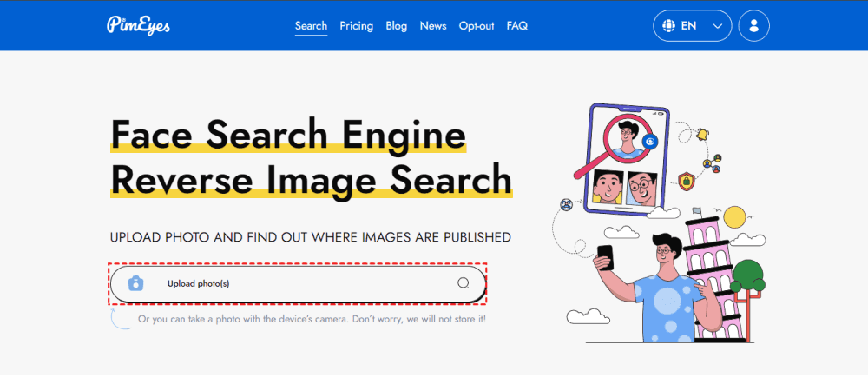Click the magnifier search icon in upload bar
The width and height of the screenshot is (868, 378).
point(464,283)
